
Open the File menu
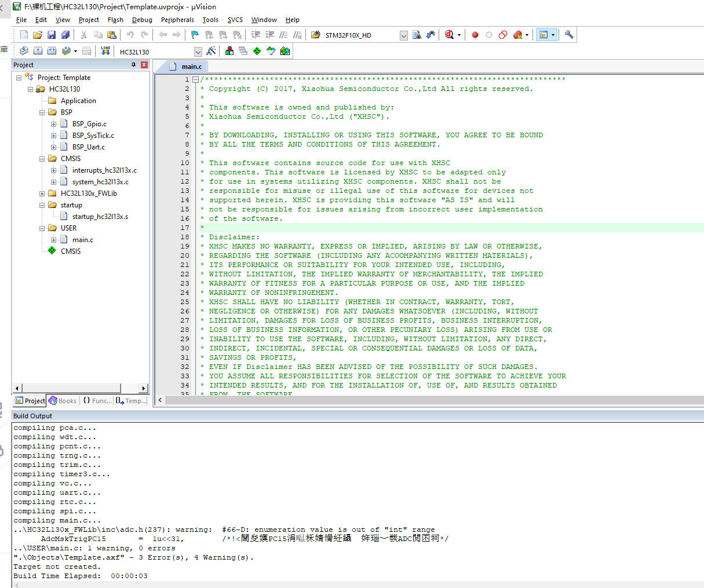click(x=21, y=20)
